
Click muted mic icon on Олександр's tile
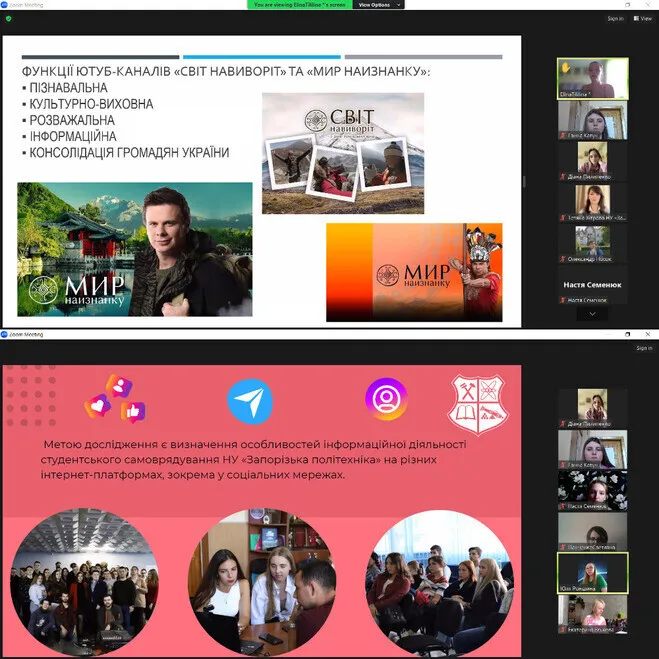click(563, 259)
